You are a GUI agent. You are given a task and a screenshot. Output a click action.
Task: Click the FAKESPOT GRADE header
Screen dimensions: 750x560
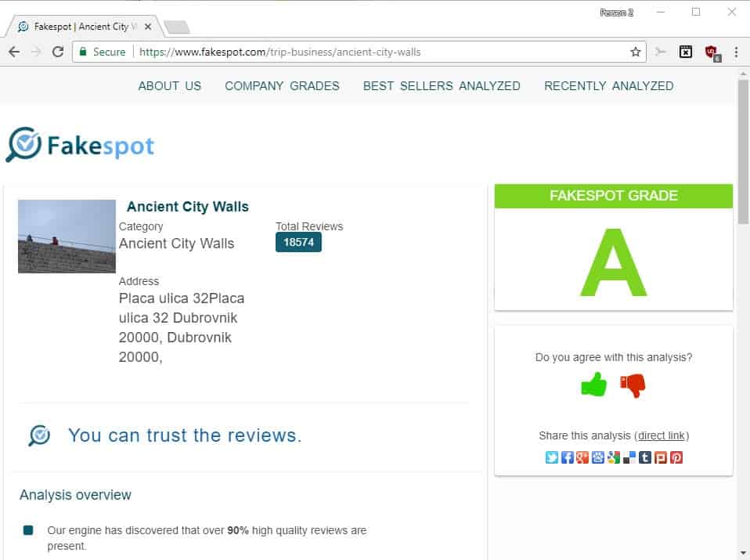tap(614, 196)
